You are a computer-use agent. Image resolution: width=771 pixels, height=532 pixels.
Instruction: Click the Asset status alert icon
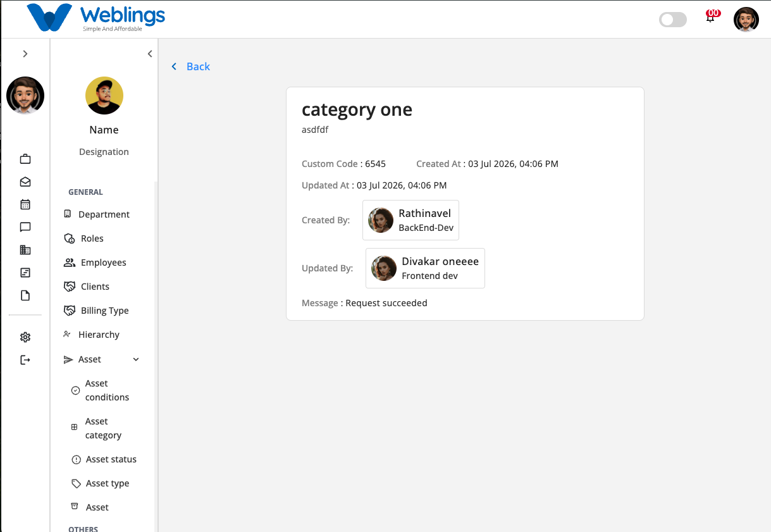tap(77, 460)
